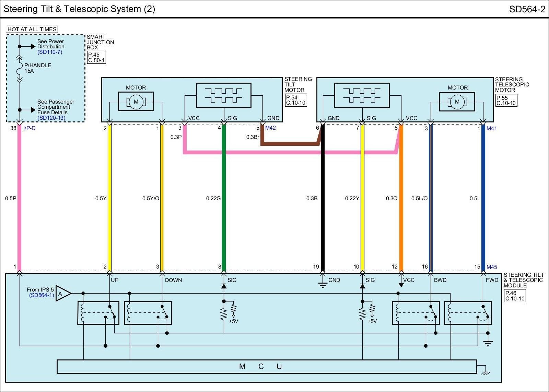549x392 pixels.
Task: Click ground symbol under GND pin 19
Action: point(323,285)
